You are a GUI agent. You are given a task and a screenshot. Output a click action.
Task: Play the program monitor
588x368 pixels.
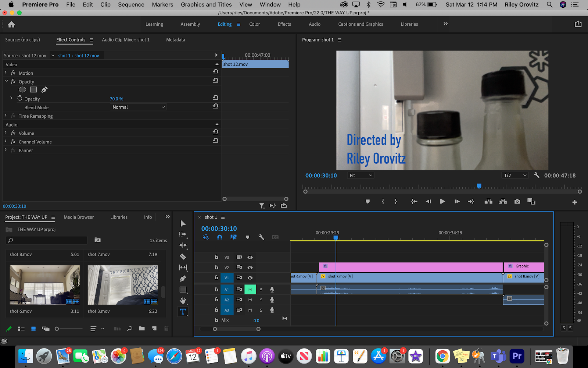(x=442, y=201)
